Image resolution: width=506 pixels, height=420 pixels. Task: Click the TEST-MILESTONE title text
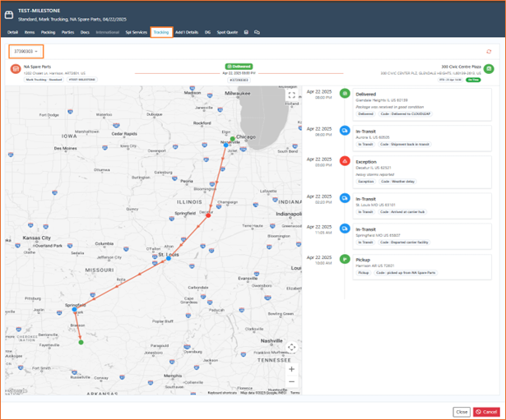(x=39, y=11)
